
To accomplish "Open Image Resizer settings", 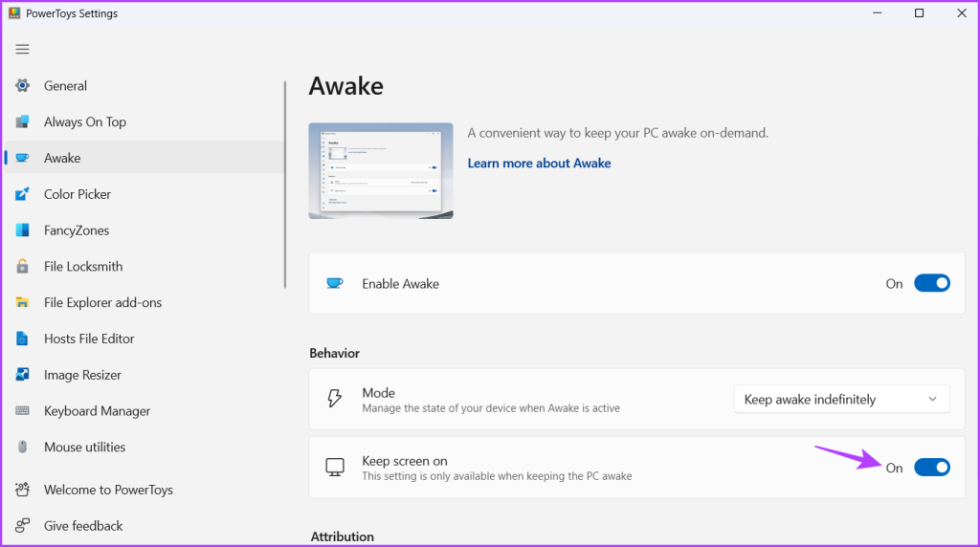I will point(144,375).
